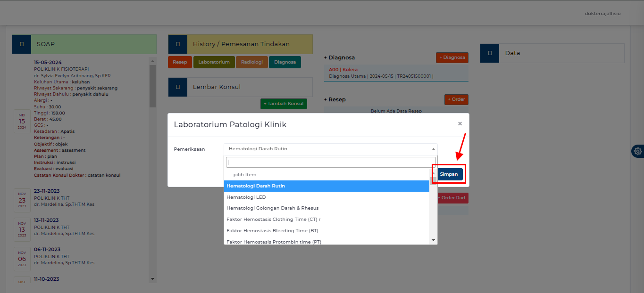Click the 23 Nov 2023 date badge
Viewport: 644px width, 293px height.
[22, 200]
